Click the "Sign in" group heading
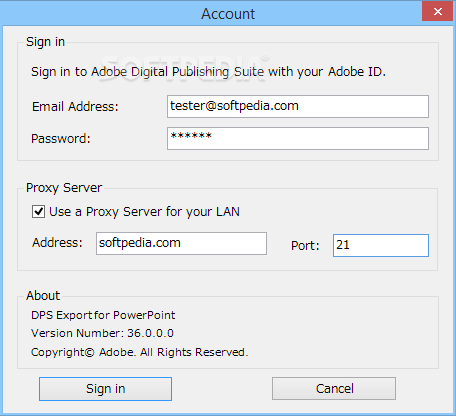456x416 pixels. click(45, 42)
